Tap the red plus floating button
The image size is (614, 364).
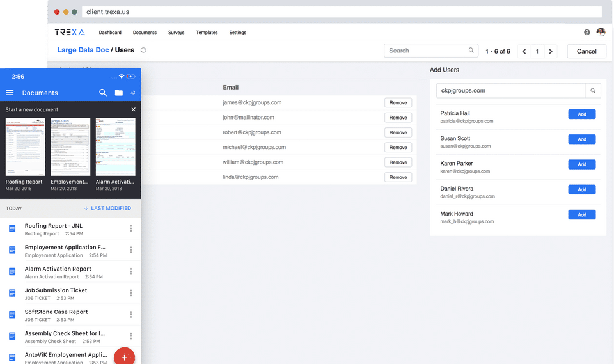click(x=125, y=358)
